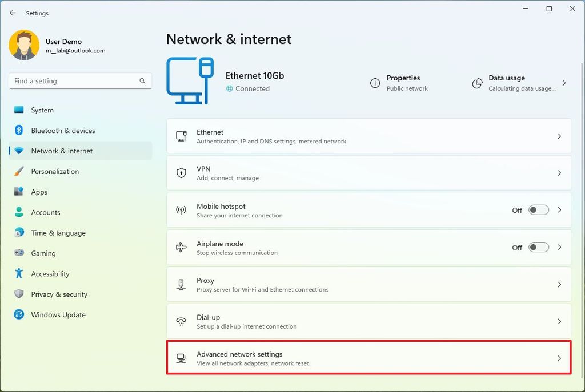Click the Advanced network settings adapter icon

182,358
